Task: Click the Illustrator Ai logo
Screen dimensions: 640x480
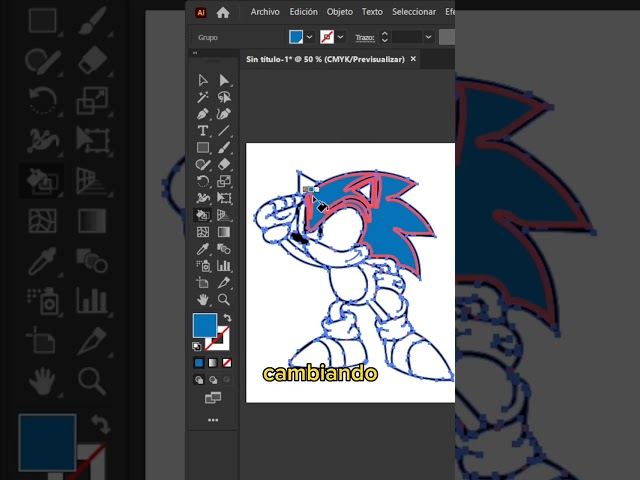Action: (x=201, y=13)
